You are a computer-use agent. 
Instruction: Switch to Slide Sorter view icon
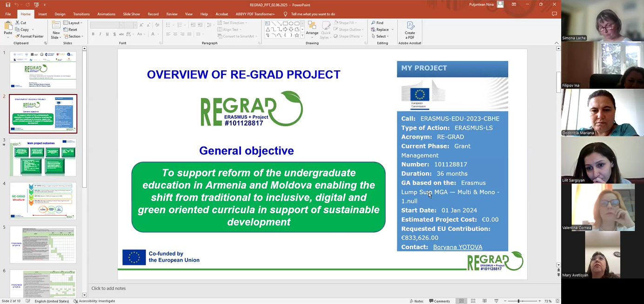(x=473, y=301)
